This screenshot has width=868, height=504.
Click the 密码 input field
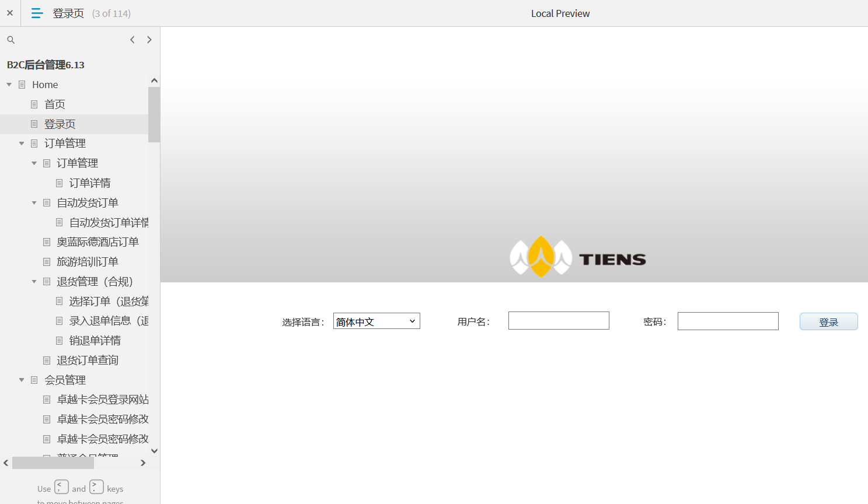(x=728, y=321)
